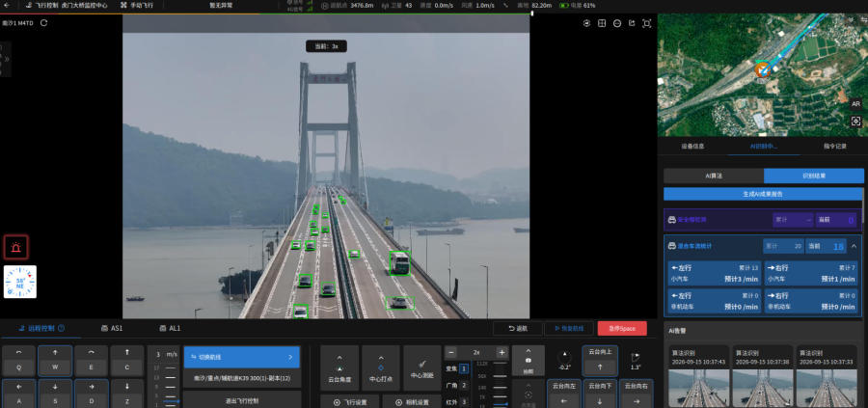Click the Z descend key
The image size is (868, 408).
coord(126,394)
